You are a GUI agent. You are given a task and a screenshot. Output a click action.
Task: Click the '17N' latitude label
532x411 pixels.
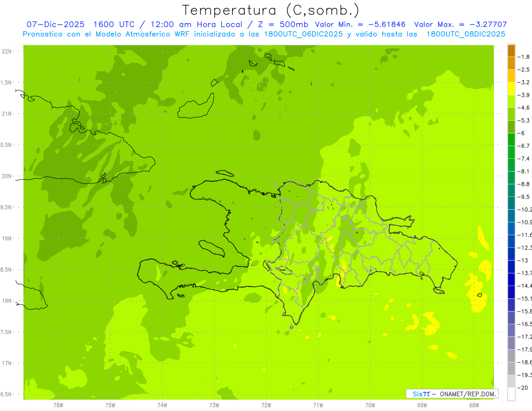(8, 363)
